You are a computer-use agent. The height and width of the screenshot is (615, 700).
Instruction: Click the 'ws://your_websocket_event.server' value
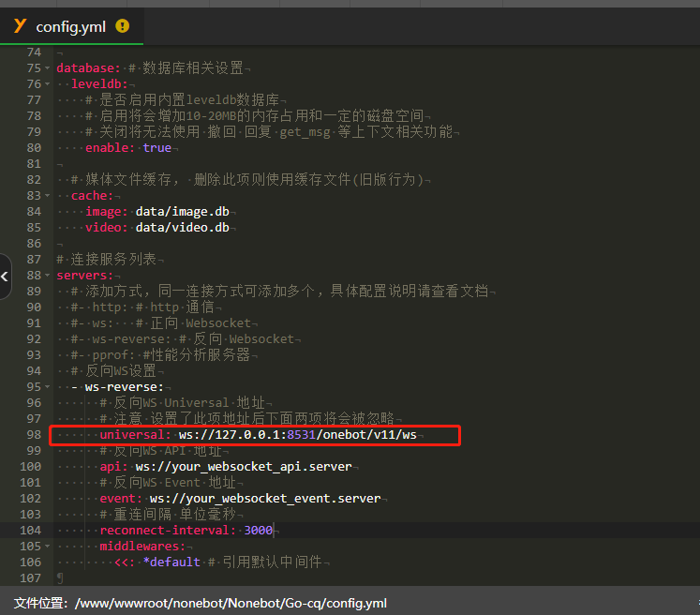pyautogui.click(x=265, y=499)
